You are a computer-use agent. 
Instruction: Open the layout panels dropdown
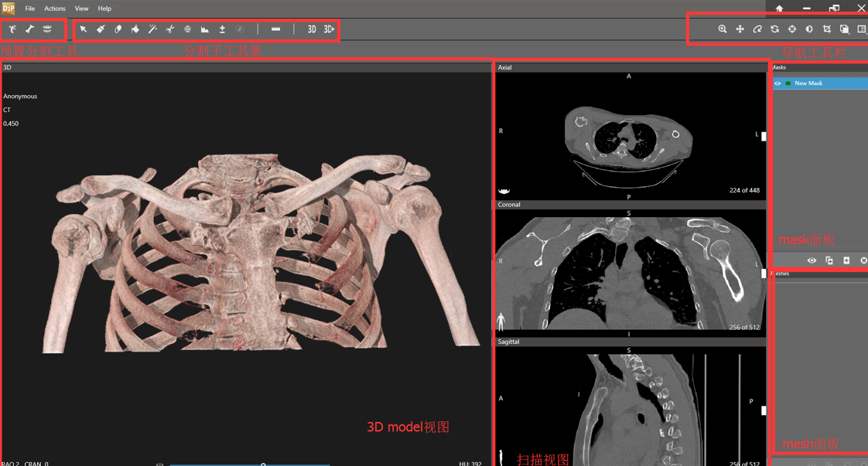pos(862,29)
